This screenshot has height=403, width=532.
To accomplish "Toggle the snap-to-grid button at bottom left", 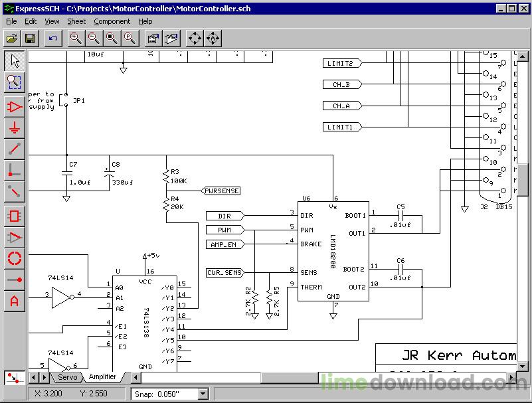I will click(12, 378).
